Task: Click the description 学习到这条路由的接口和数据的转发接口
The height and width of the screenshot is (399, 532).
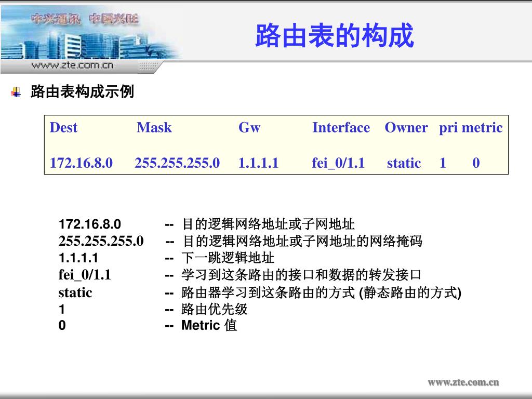Action: [x=302, y=275]
